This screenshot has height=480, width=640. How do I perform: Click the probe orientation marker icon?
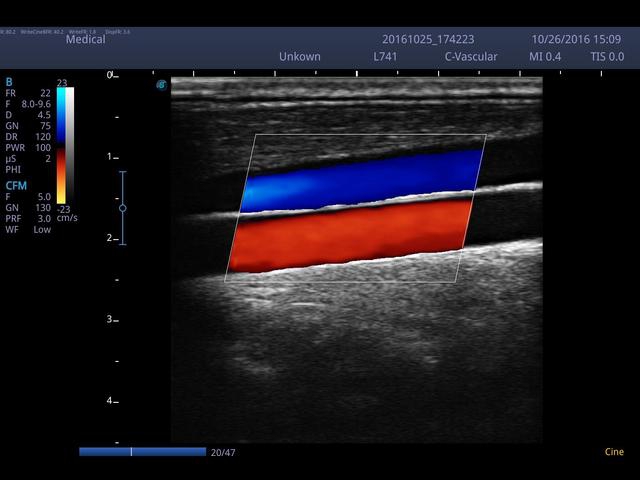pos(161,85)
